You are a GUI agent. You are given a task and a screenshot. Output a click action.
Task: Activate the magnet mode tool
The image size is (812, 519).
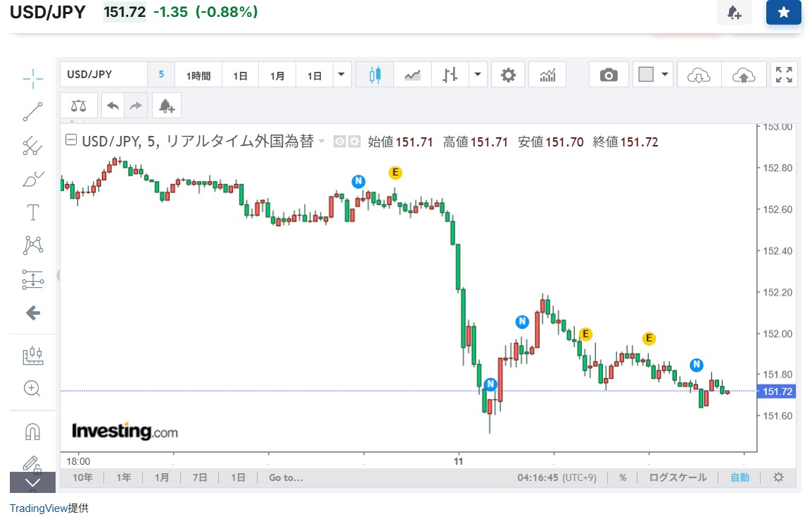pyautogui.click(x=32, y=431)
